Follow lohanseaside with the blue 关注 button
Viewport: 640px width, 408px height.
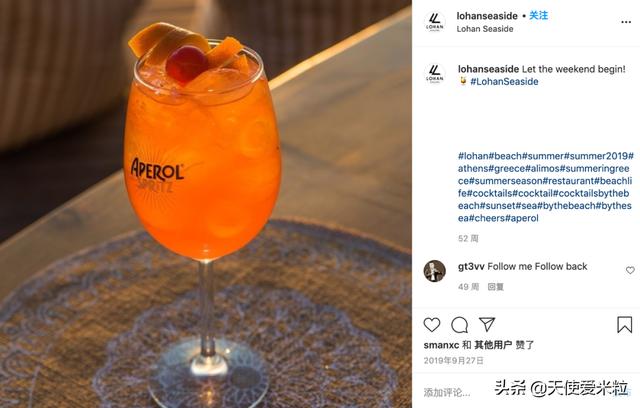[538, 16]
